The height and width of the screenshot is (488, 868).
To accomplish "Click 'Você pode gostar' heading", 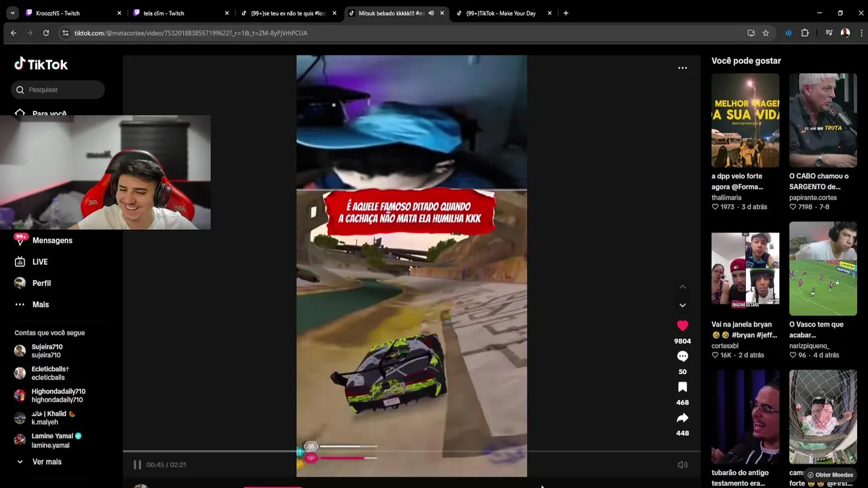I will click(746, 61).
